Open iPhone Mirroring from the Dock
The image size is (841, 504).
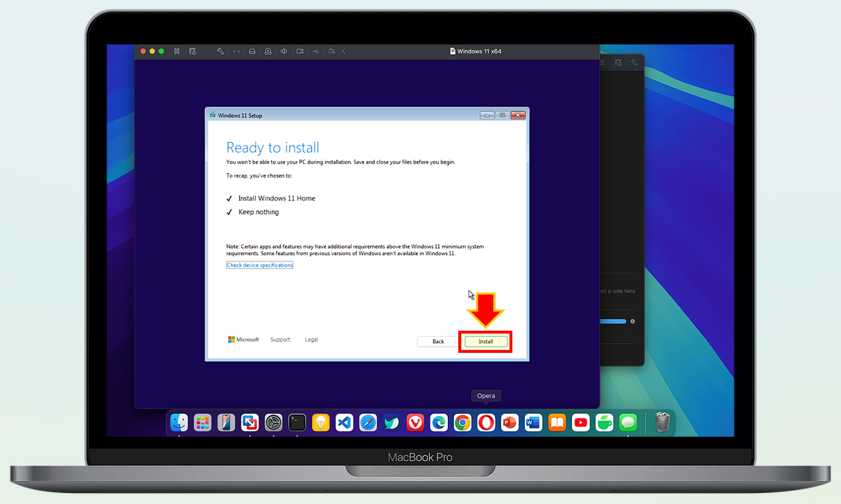(x=226, y=422)
